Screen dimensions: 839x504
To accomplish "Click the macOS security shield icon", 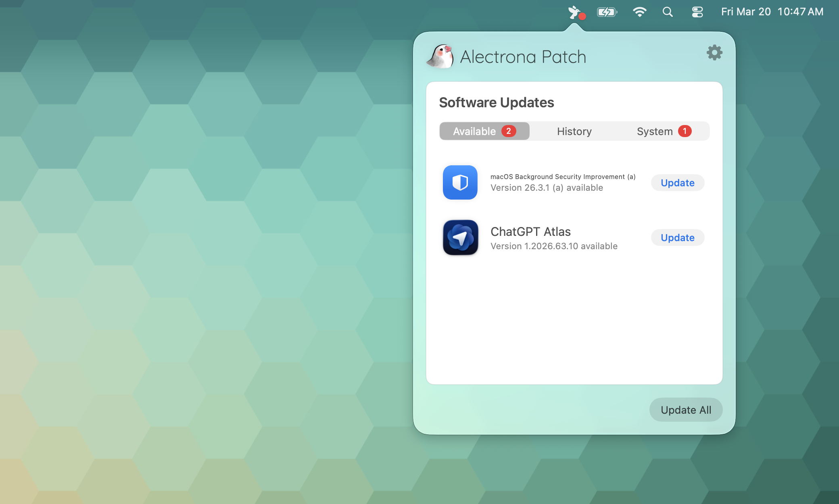I will click(x=460, y=182).
